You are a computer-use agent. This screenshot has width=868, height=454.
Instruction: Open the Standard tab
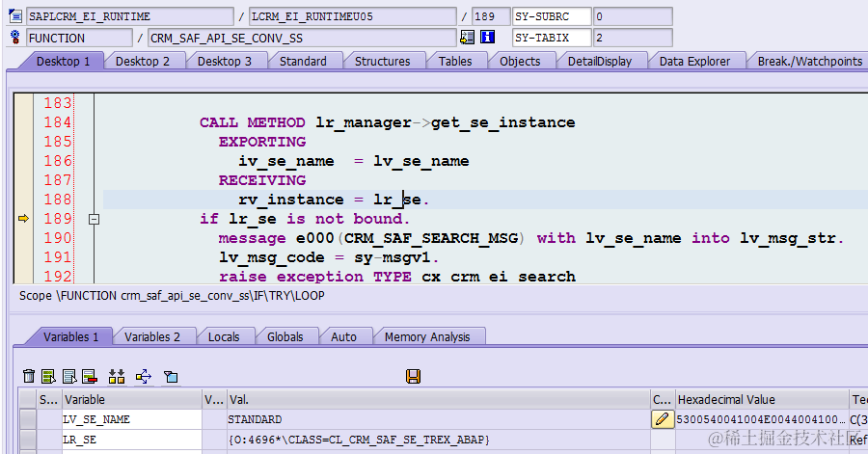pos(303,61)
